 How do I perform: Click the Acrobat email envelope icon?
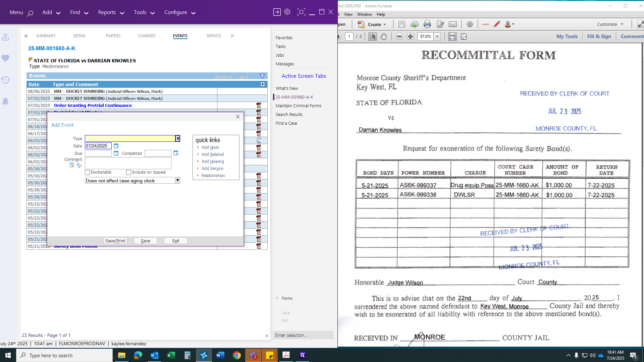[x=453, y=24]
